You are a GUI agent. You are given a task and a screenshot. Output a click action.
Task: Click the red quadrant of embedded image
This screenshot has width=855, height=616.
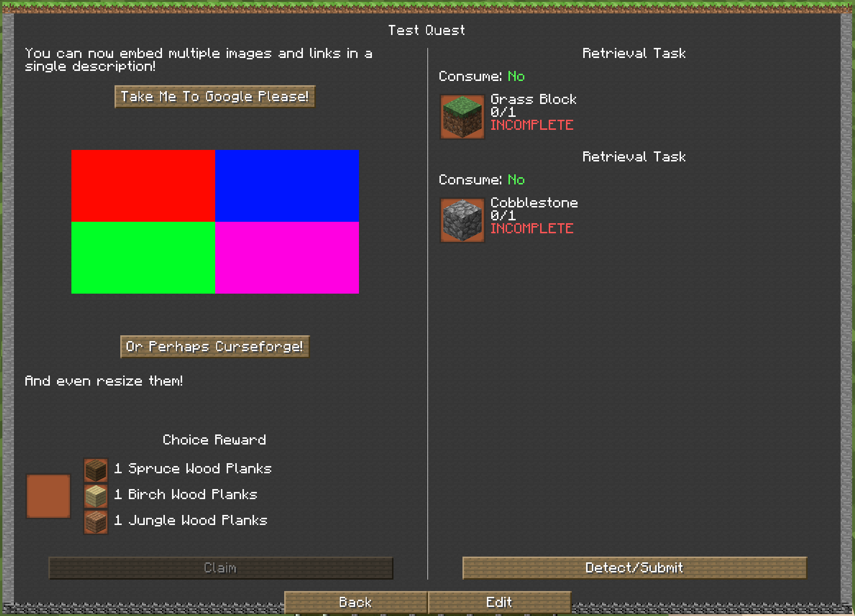143,186
